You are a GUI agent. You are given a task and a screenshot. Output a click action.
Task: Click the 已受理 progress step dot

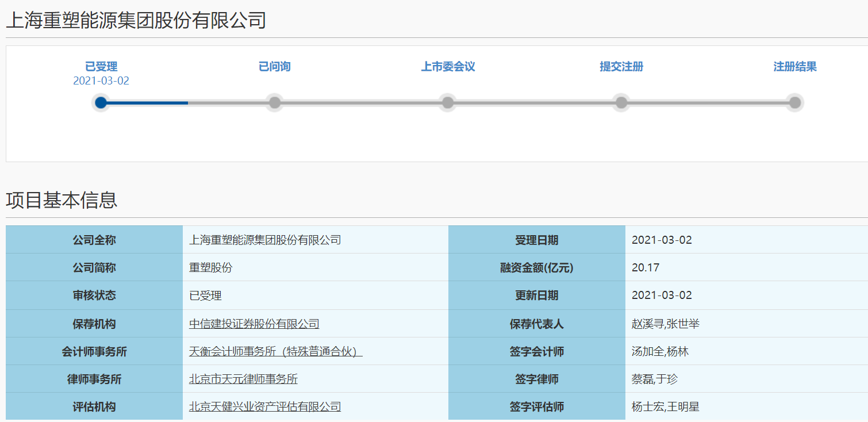[x=101, y=103]
